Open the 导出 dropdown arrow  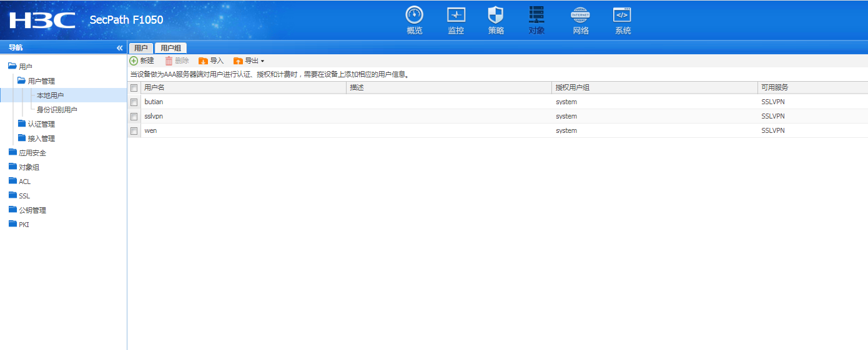262,61
